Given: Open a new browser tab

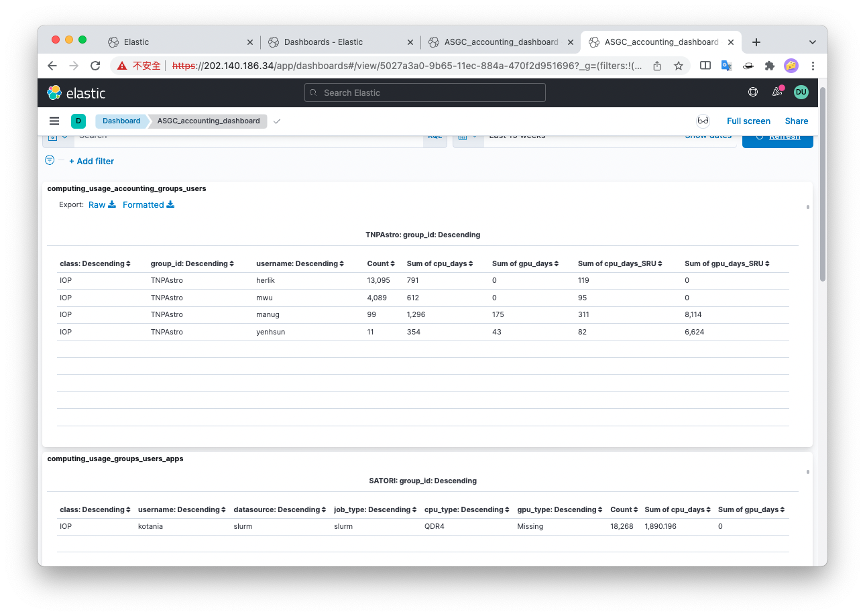Looking at the screenshot, I should [756, 42].
